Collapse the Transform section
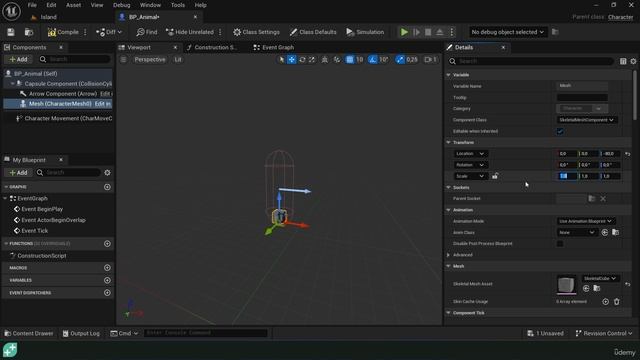The height and width of the screenshot is (360, 640). (x=449, y=142)
